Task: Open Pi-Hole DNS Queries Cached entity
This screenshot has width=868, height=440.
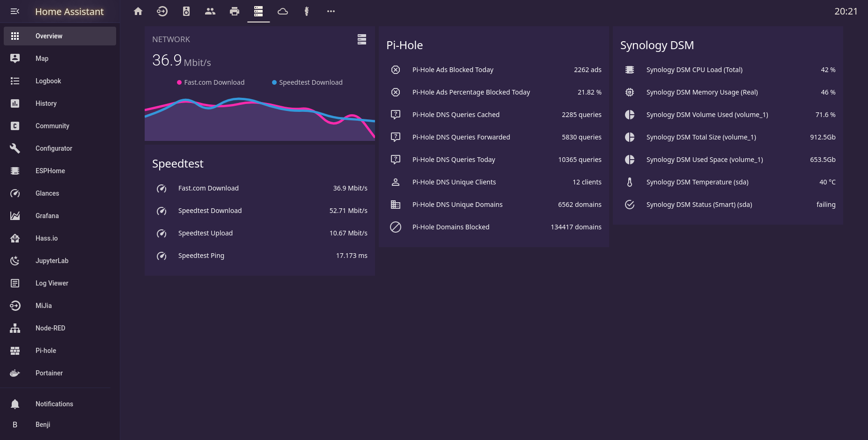Action: click(494, 115)
